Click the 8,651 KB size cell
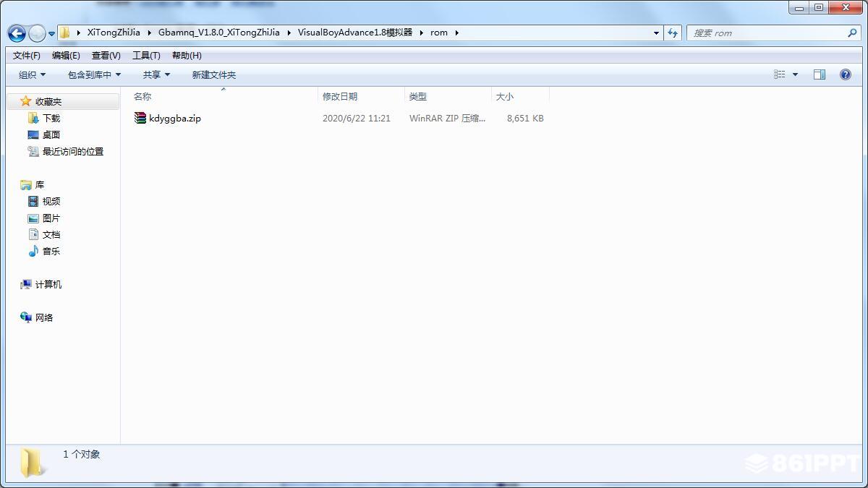Image resolution: width=868 pixels, height=488 pixels. point(525,119)
